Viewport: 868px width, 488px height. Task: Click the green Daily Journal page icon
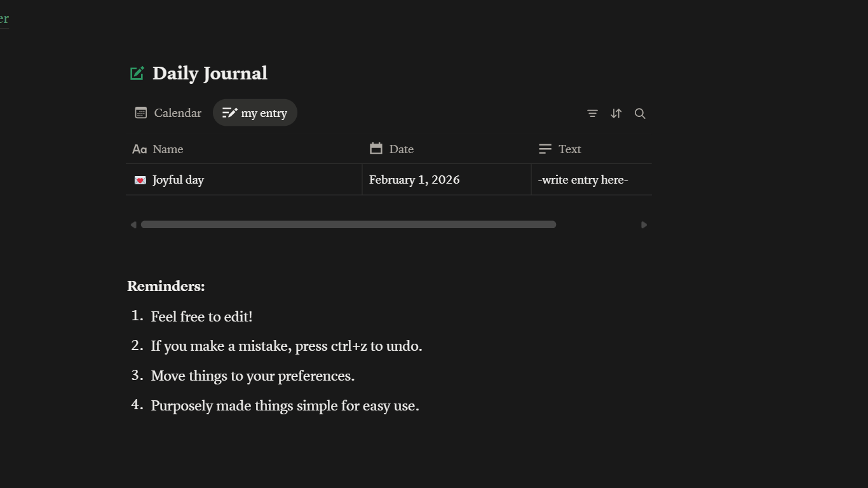click(137, 74)
